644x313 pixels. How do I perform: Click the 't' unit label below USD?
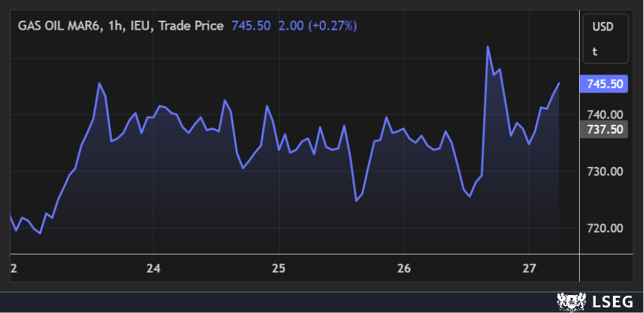click(x=595, y=51)
